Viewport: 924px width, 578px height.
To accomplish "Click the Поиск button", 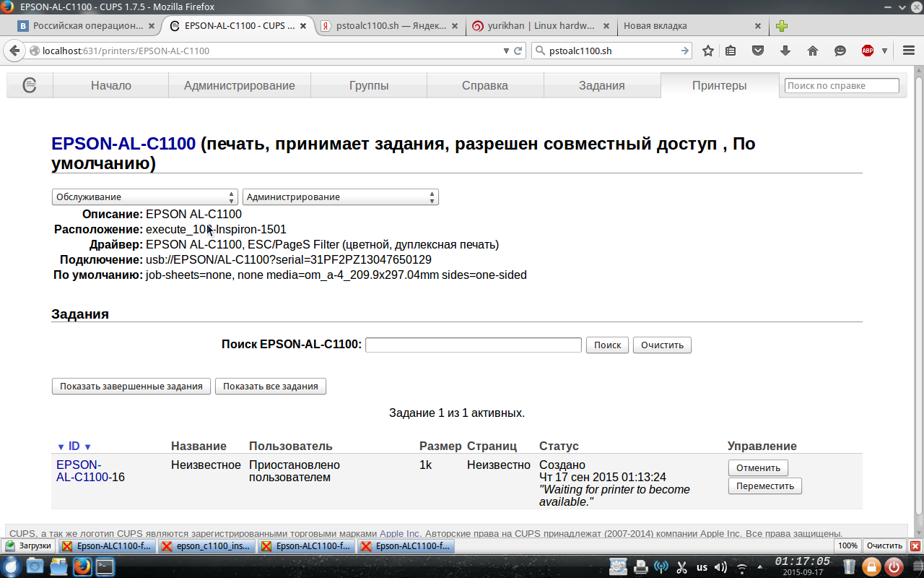I will (607, 345).
